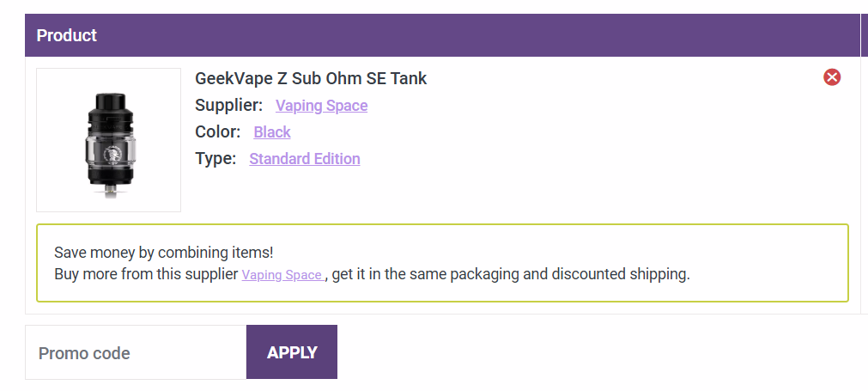Remove the GeekVape tank with red X
Image resolution: width=868 pixels, height=391 pixels.
(x=832, y=77)
